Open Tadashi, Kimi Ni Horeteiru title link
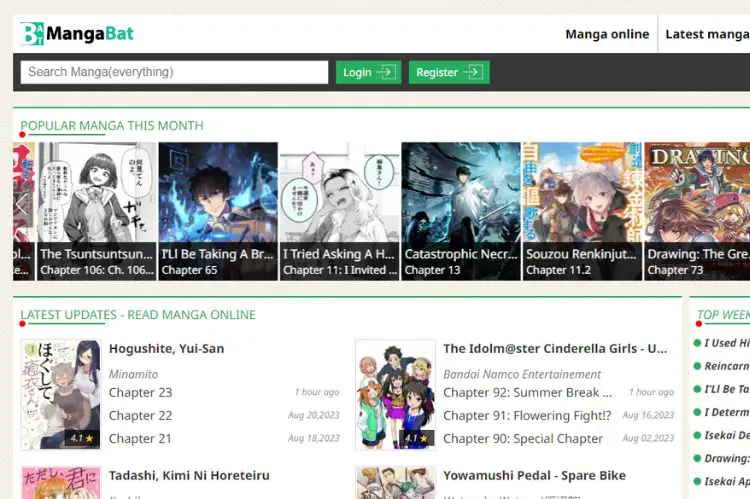The width and height of the screenshot is (750, 499). [x=189, y=476]
